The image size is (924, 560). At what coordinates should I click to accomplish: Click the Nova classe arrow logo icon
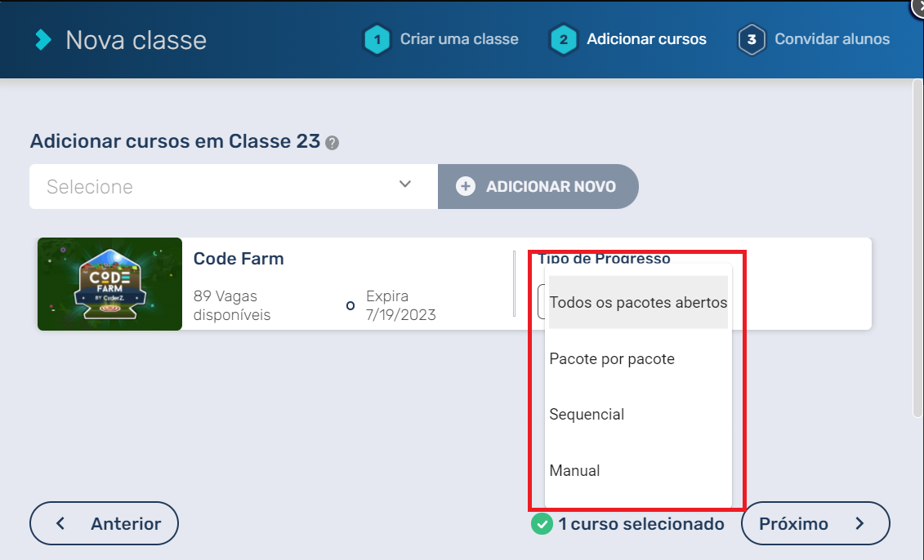click(x=43, y=40)
